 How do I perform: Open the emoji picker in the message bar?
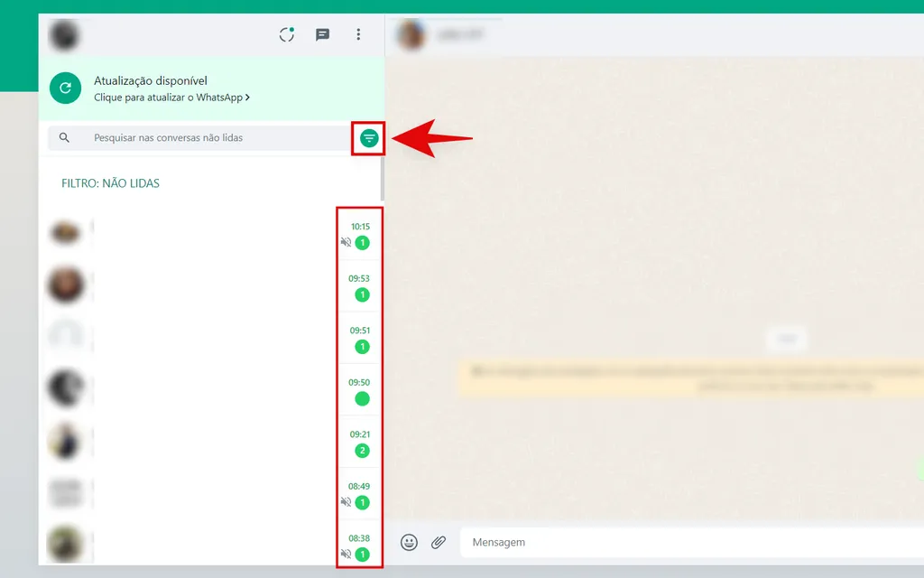click(x=409, y=542)
